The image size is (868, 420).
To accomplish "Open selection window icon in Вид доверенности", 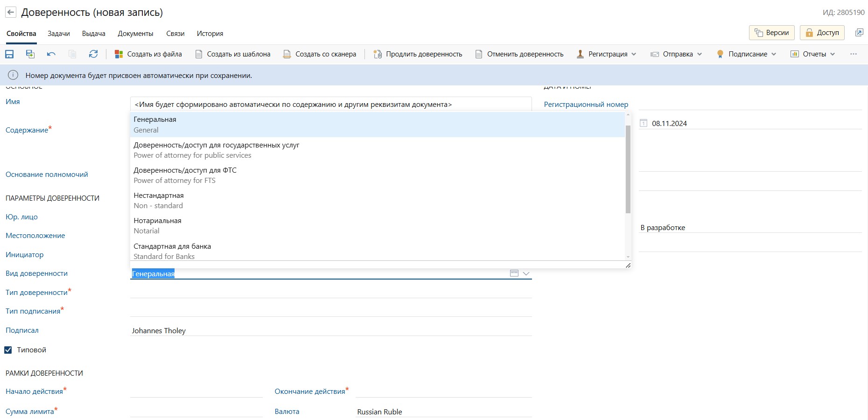I will (x=514, y=273).
